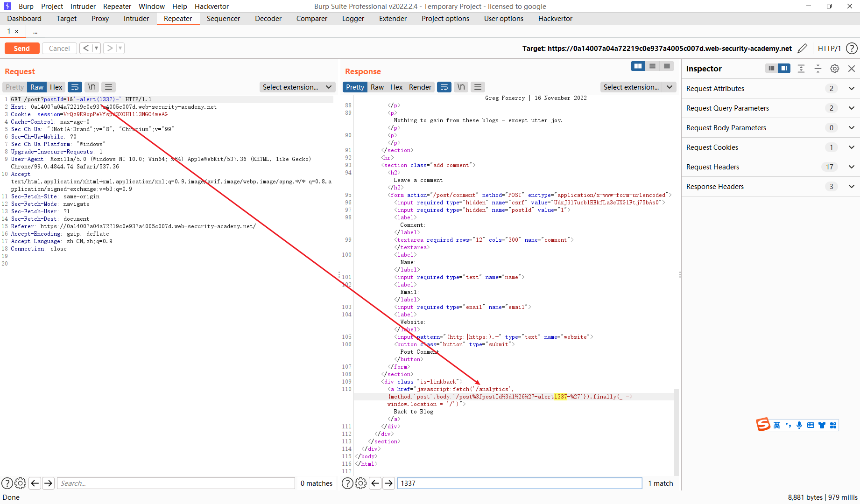Open the Logger tab
Viewport: 860px width, 504px height.
coord(353,19)
